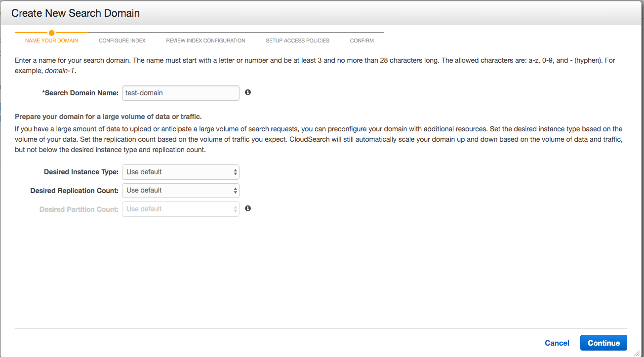The width and height of the screenshot is (644, 357).
Task: Click the Cancel link
Action: pos(557,343)
